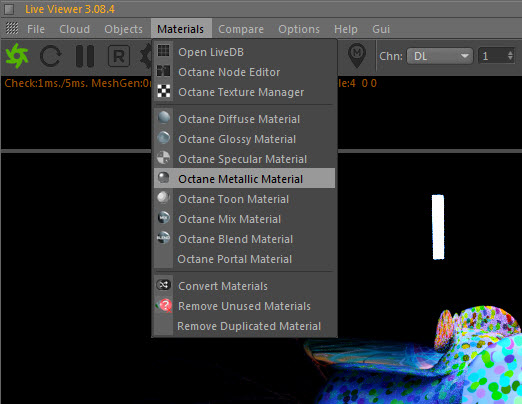The width and height of the screenshot is (522, 404).
Task: Click the Open LiveDB grid icon
Action: coord(163,51)
